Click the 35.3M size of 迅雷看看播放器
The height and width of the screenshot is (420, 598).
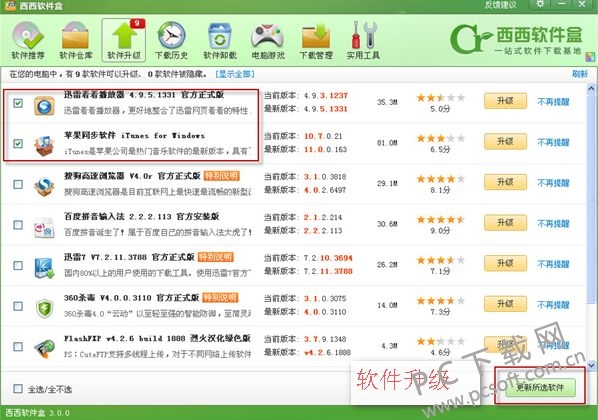point(387,102)
